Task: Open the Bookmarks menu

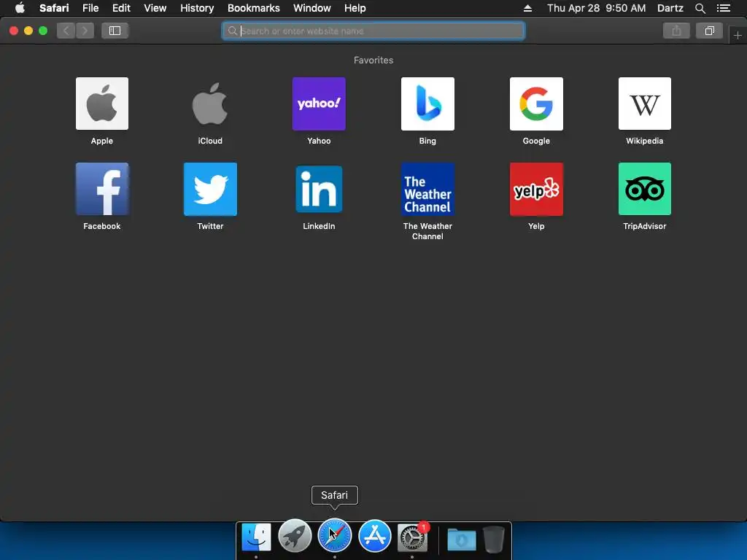Action: click(x=253, y=8)
